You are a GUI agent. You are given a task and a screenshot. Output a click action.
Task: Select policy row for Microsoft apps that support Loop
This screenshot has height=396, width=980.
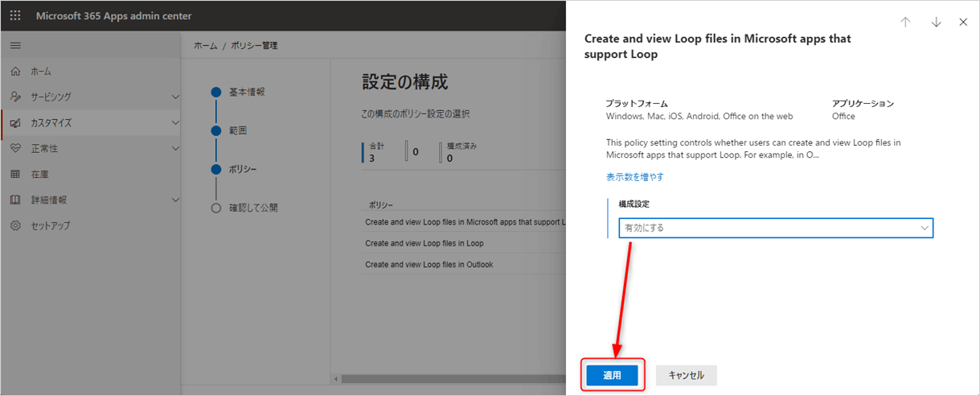(464, 222)
